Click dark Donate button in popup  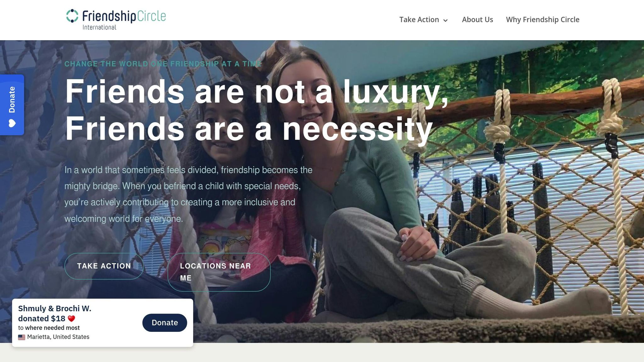click(164, 323)
